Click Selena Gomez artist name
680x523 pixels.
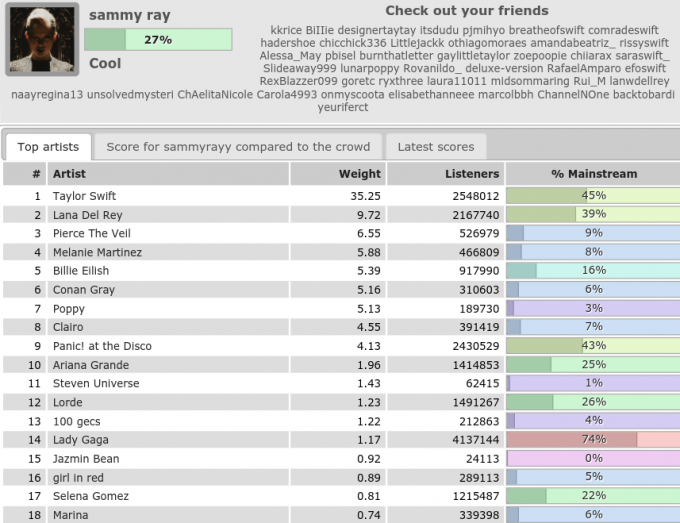(91, 496)
